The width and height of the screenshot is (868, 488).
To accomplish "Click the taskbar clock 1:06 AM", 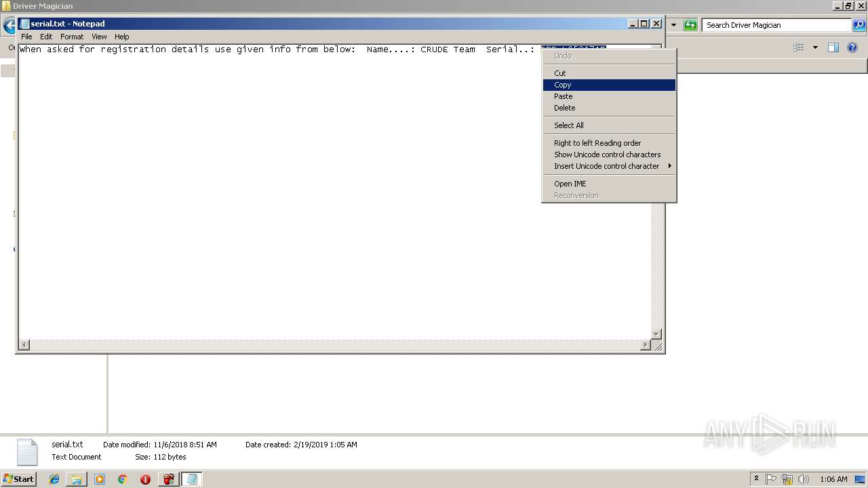I will click(x=833, y=479).
